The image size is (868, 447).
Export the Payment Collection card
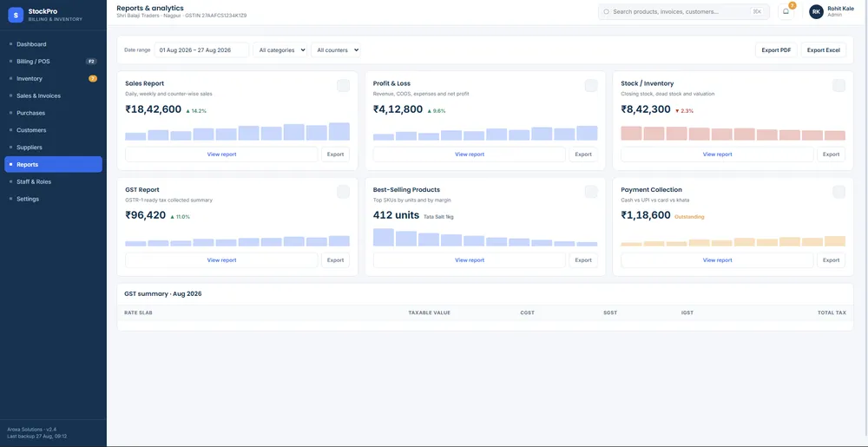[831, 260]
